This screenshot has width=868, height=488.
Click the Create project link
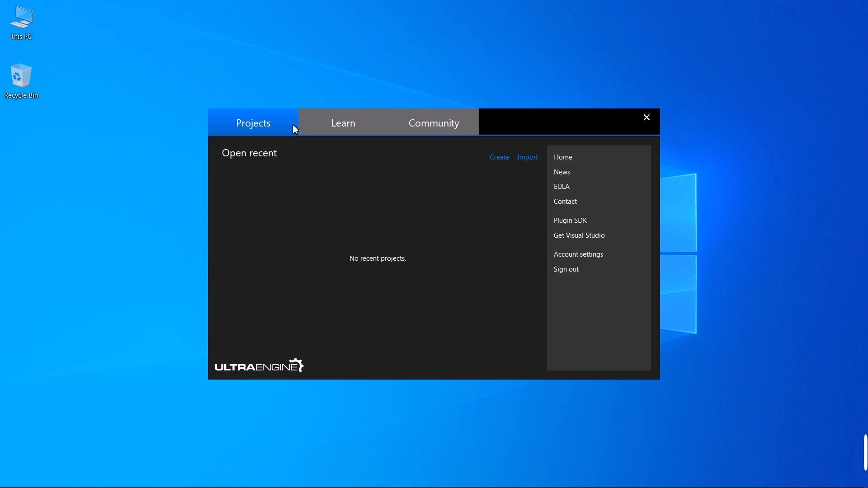pos(499,157)
